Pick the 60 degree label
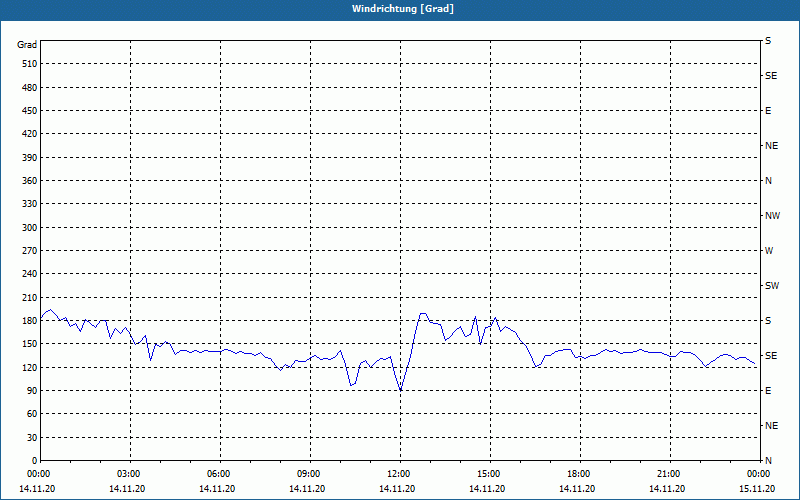The width and height of the screenshot is (800, 500). 32,414
